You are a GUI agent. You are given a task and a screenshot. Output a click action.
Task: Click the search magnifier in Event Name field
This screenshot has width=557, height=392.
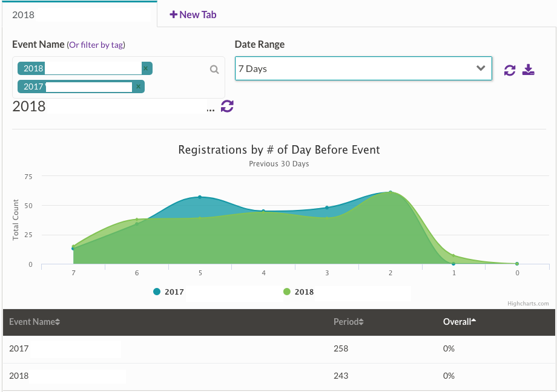click(214, 70)
